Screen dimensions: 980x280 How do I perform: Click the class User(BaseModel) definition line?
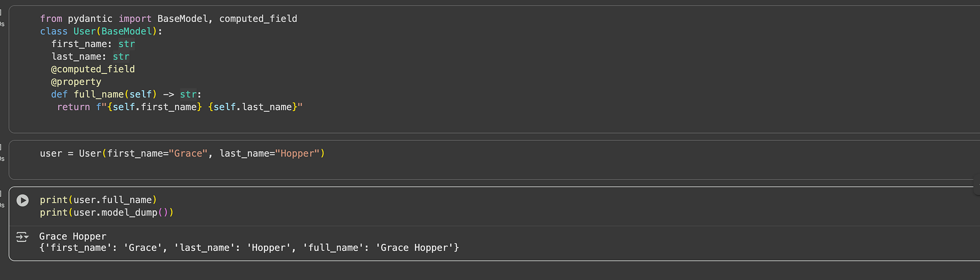coord(101,31)
